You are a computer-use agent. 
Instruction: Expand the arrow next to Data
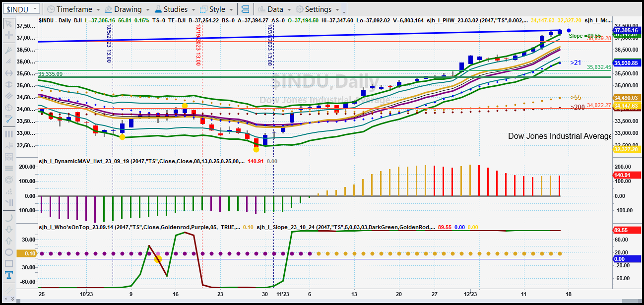pos(290,10)
